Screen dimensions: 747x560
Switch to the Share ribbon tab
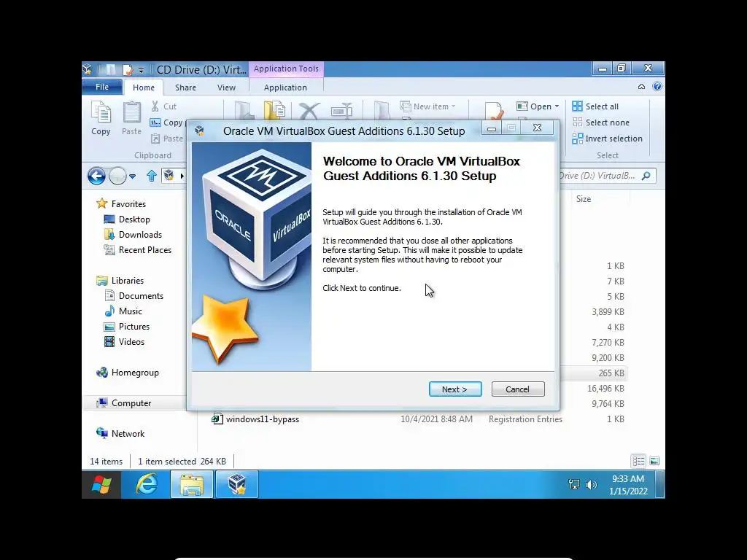coord(185,87)
